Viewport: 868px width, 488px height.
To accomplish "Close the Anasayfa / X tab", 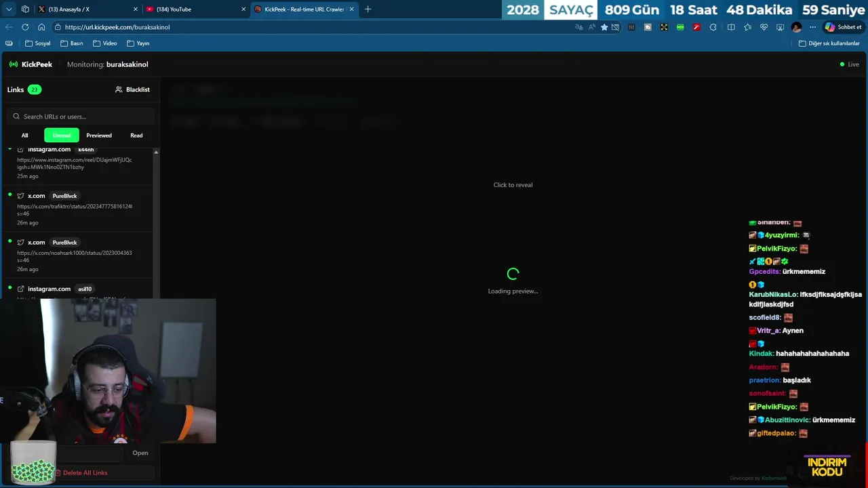I will coord(135,9).
